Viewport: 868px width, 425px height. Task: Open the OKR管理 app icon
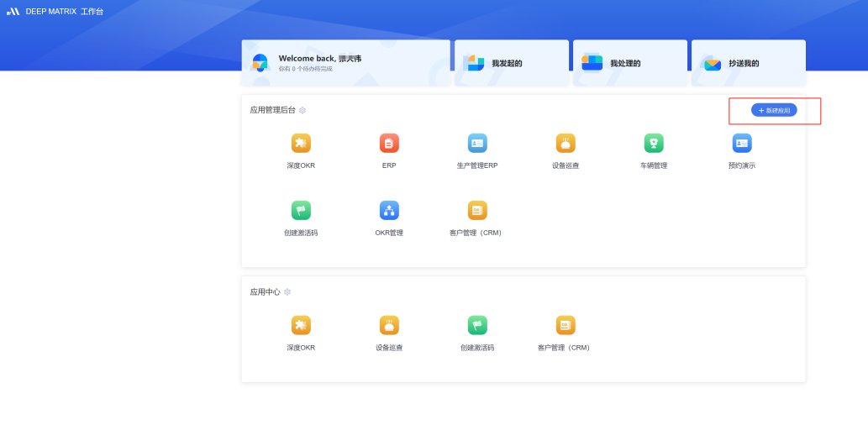(x=389, y=210)
